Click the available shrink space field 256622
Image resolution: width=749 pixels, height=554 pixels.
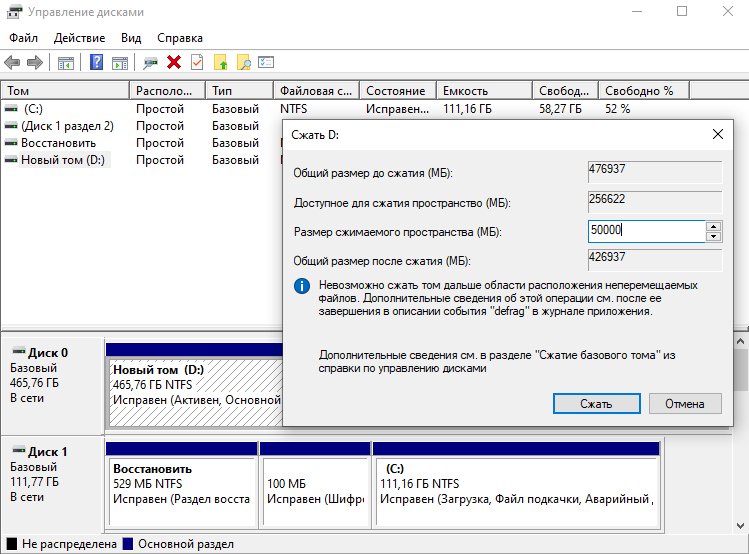click(x=655, y=202)
